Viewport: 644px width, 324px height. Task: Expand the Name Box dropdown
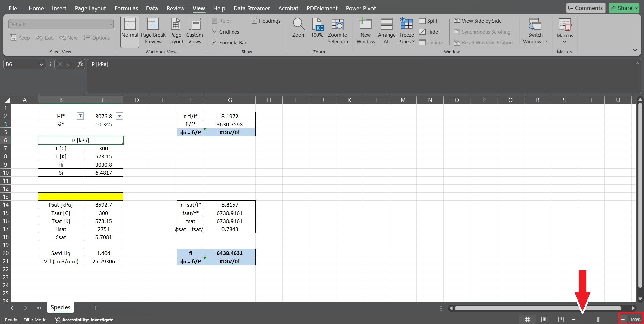coord(42,64)
